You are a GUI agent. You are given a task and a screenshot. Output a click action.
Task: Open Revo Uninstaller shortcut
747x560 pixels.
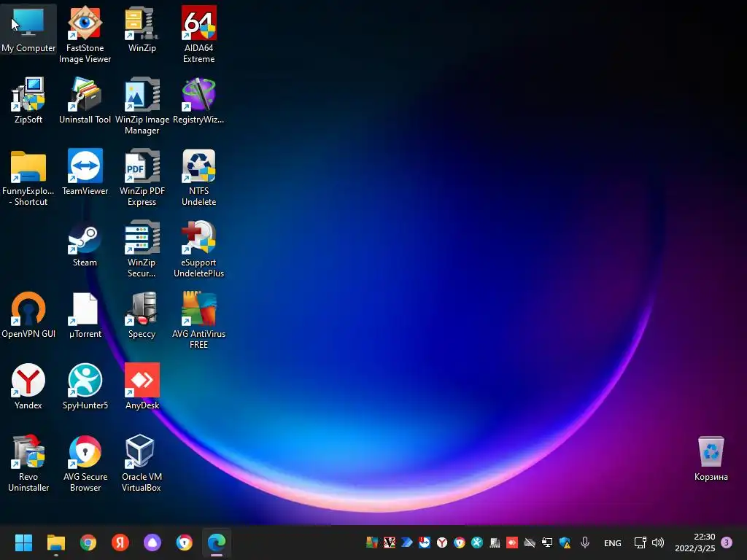(x=28, y=463)
